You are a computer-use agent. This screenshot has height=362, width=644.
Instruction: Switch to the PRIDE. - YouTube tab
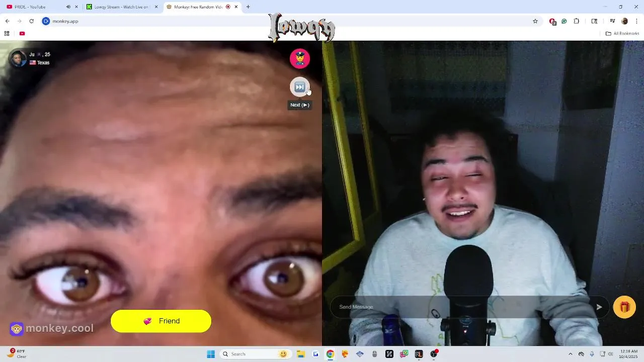coord(43,7)
